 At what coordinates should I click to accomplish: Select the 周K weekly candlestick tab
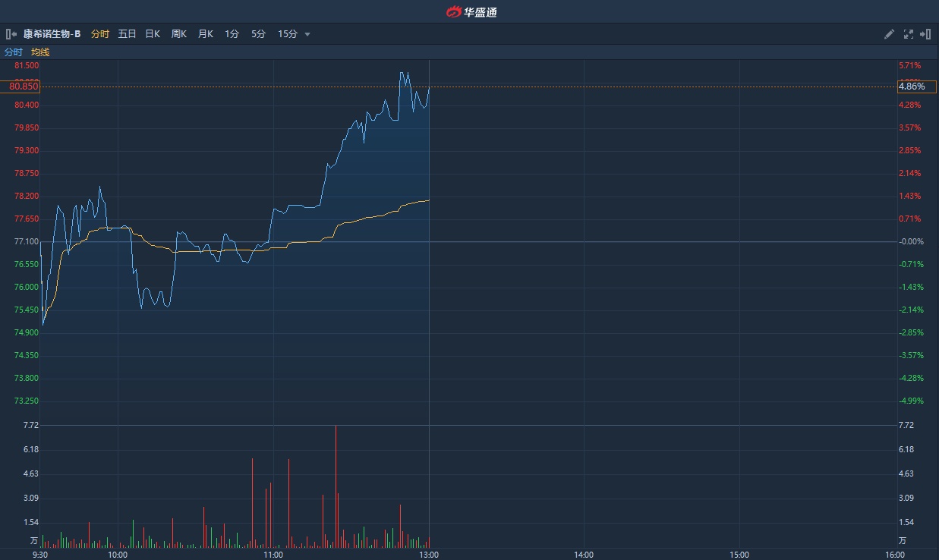coord(179,34)
